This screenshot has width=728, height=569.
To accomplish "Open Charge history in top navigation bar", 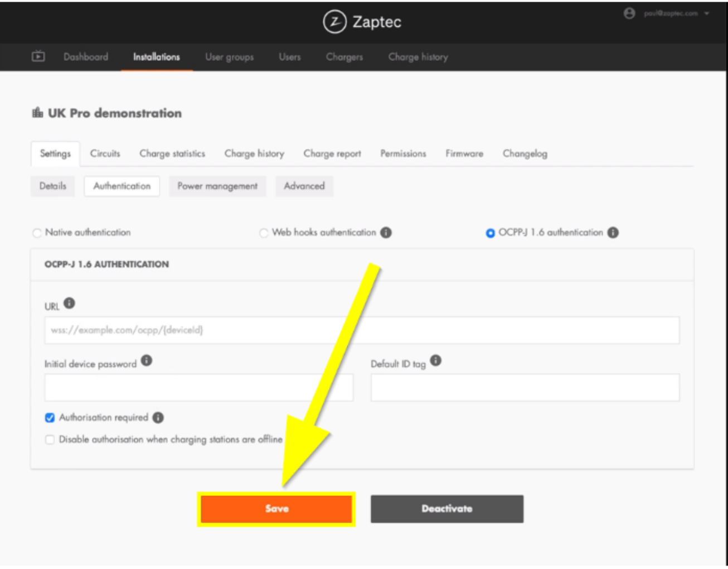I will tap(418, 57).
